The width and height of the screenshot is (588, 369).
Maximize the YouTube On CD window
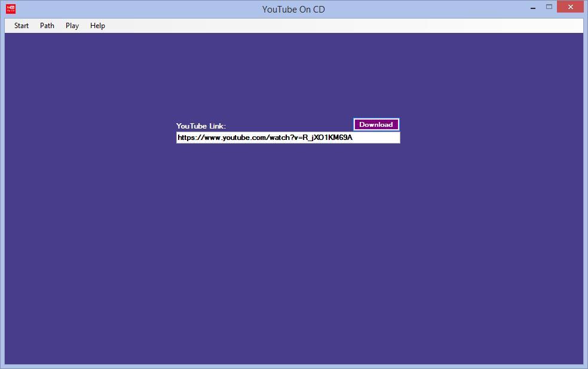point(549,7)
